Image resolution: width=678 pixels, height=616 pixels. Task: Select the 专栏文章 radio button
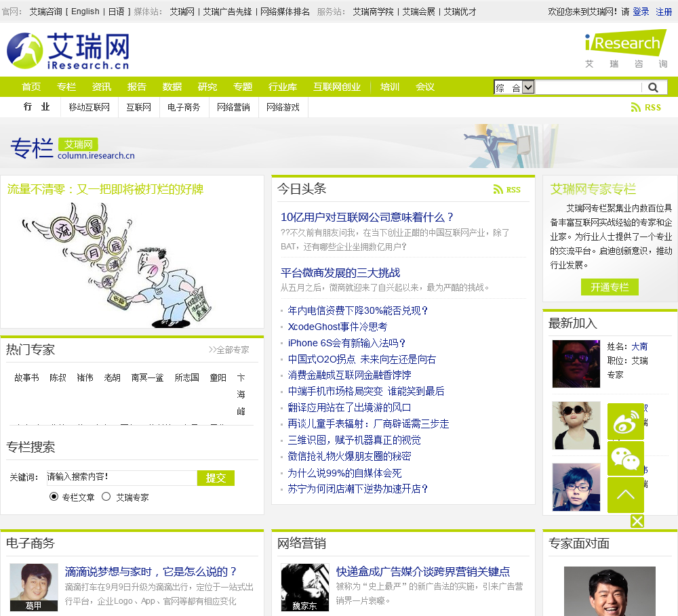[54, 497]
